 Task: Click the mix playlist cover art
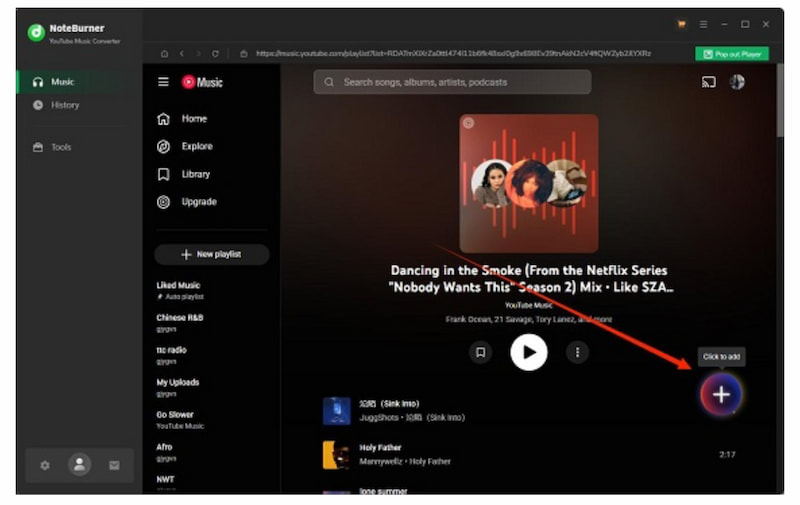[x=529, y=184]
